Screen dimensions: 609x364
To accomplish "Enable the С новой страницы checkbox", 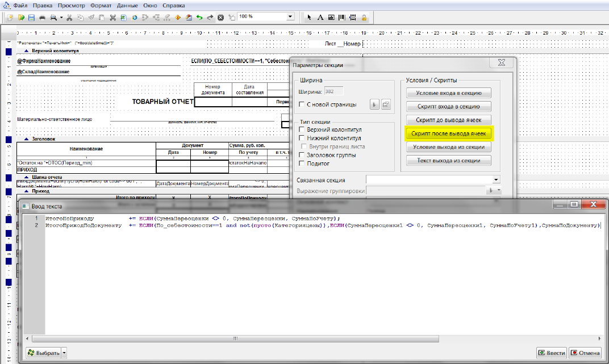I will (302, 104).
